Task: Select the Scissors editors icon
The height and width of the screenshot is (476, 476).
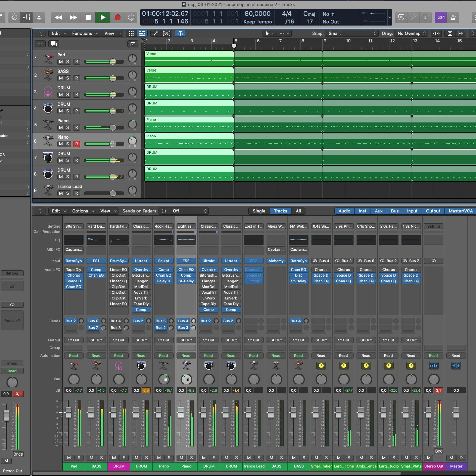Action: pyautogui.click(x=39, y=17)
